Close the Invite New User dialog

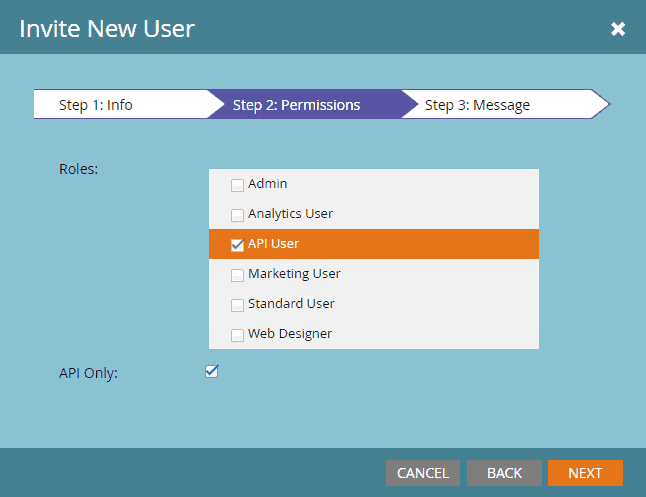tap(618, 29)
